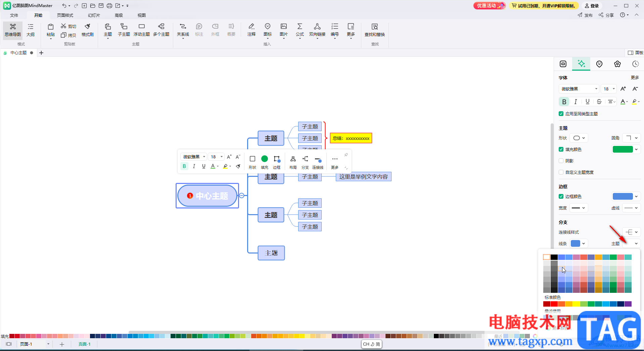
Task: Insert a new topic from the ribbon
Action: [x=108, y=30]
